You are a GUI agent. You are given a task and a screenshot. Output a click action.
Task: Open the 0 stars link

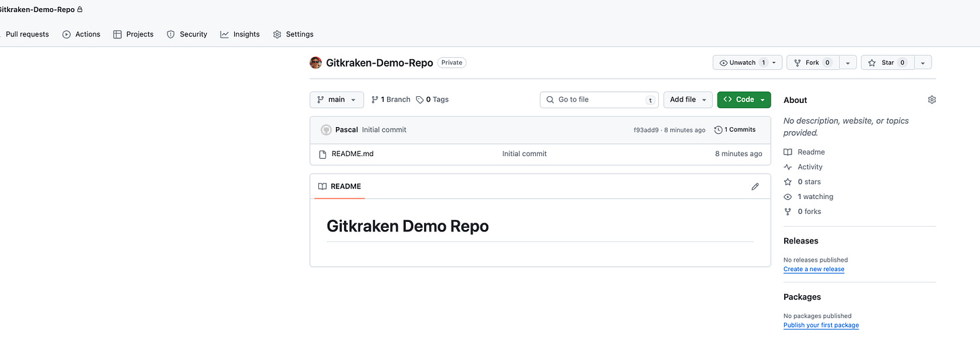pyautogui.click(x=802, y=182)
